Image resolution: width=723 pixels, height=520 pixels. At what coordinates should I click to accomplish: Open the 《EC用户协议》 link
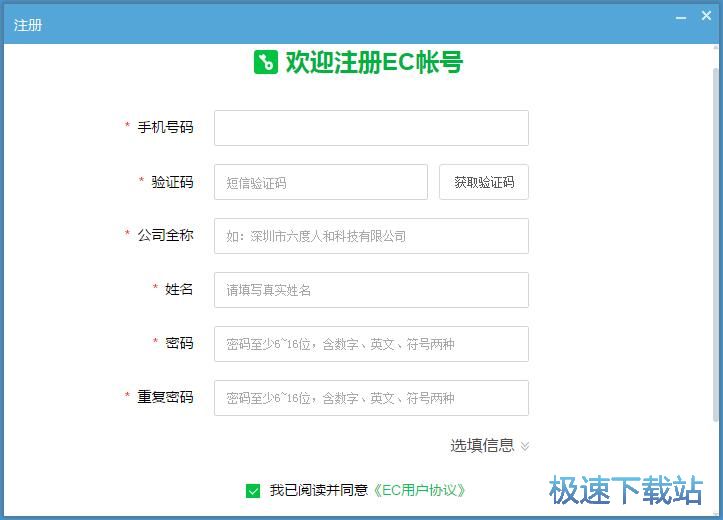[x=418, y=490]
